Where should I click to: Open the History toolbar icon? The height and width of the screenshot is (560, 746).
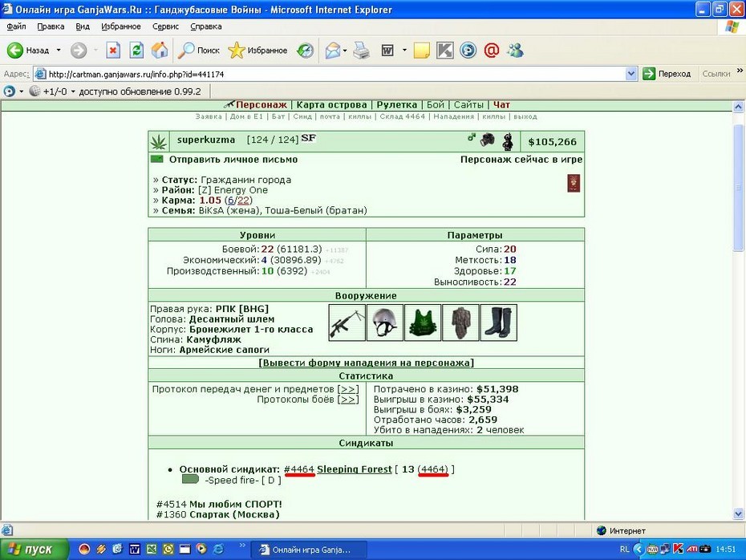tap(305, 50)
